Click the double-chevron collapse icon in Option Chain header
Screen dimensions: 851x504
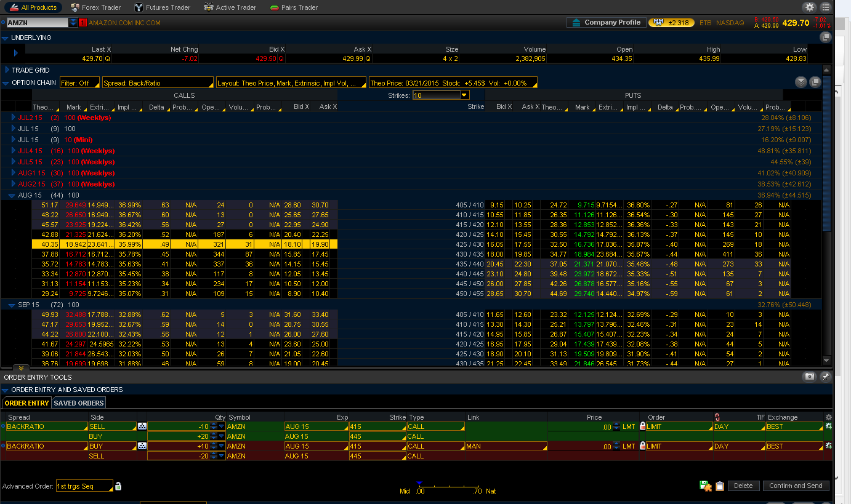(x=801, y=82)
